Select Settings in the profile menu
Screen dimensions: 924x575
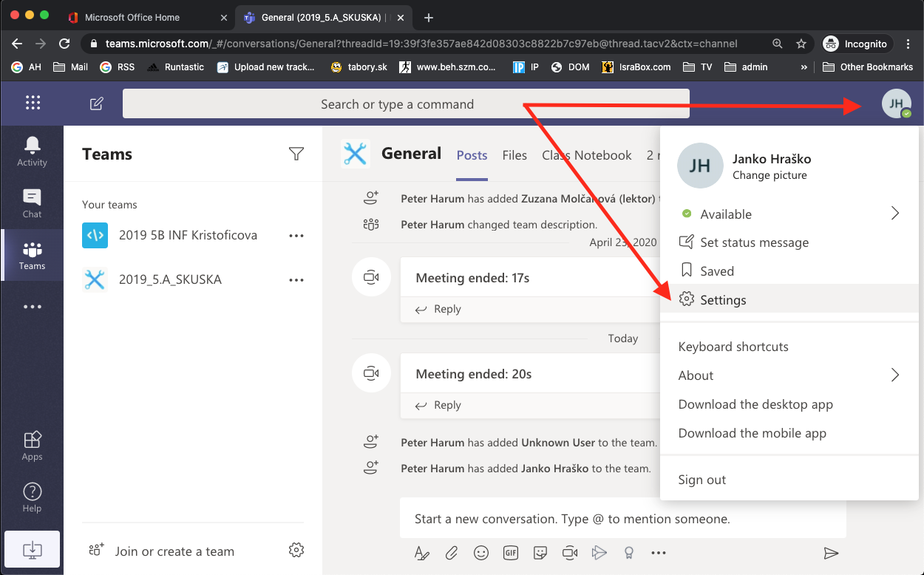point(723,300)
